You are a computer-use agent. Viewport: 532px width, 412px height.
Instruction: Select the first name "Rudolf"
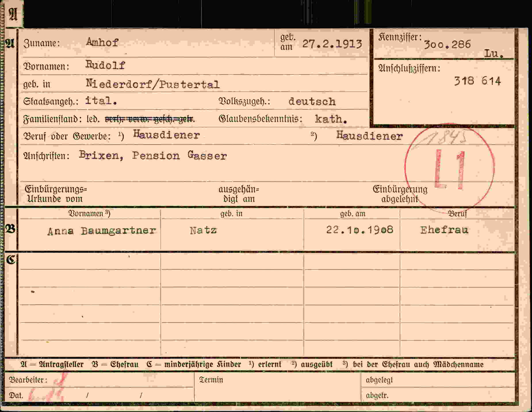coord(105,65)
